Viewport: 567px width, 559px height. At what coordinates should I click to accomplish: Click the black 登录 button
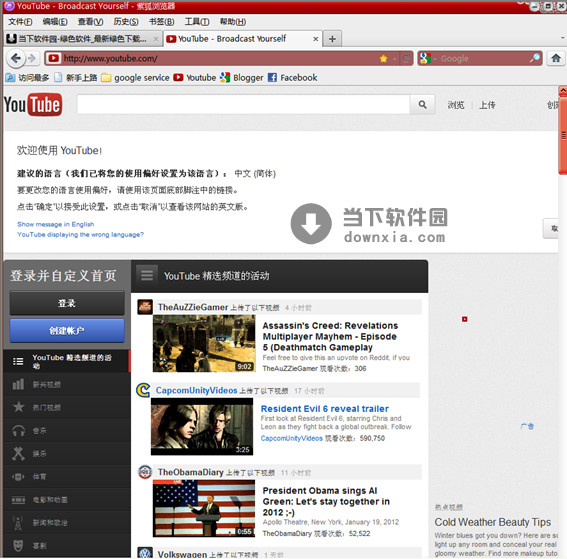click(67, 303)
